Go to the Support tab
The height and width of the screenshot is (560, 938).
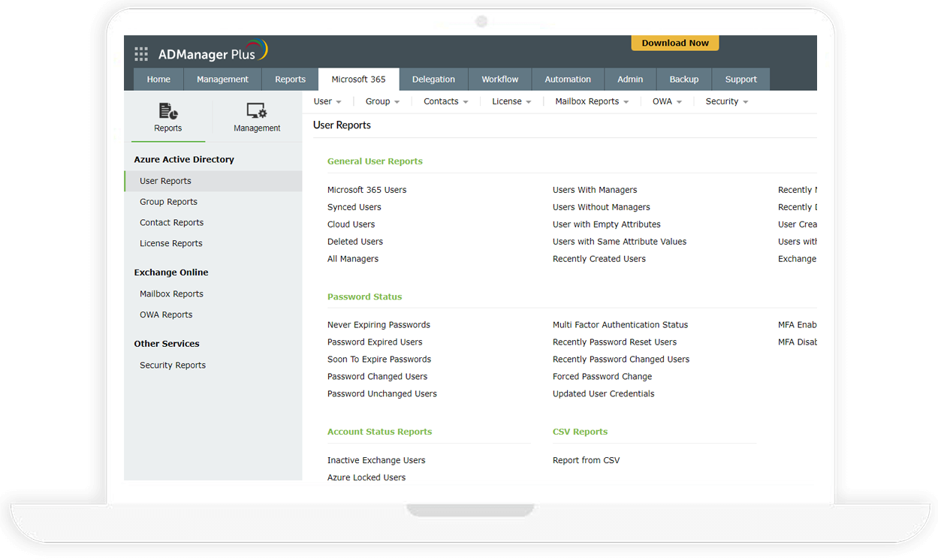(741, 80)
